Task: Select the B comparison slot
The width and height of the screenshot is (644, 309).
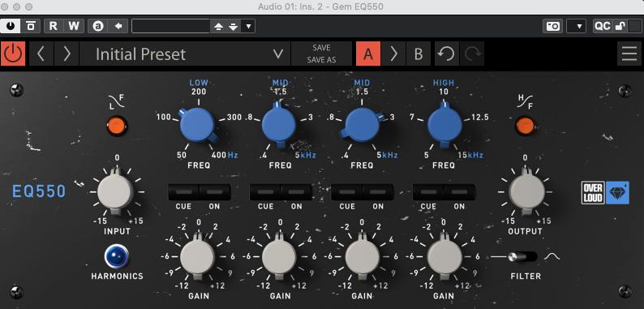Action: (418, 54)
